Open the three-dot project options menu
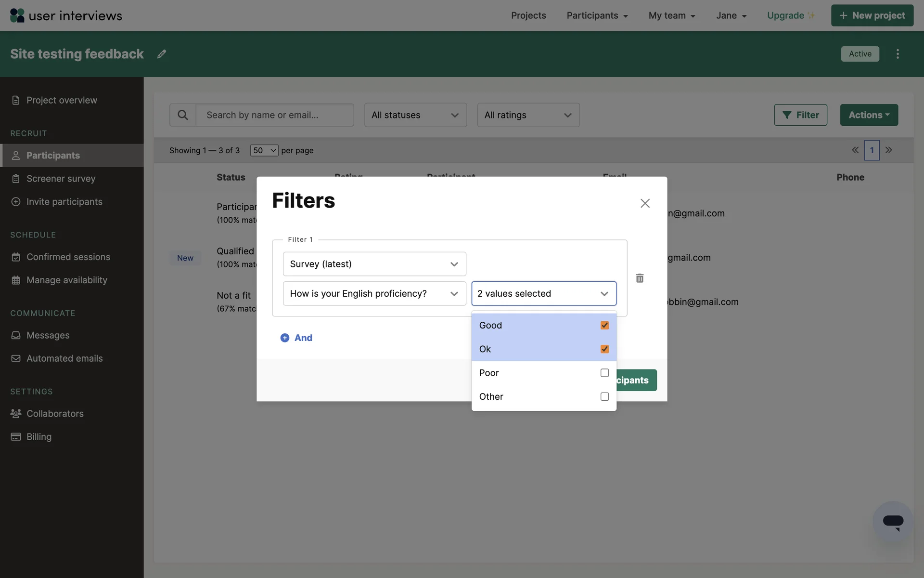Screen dimensions: 924x578 [898, 54]
